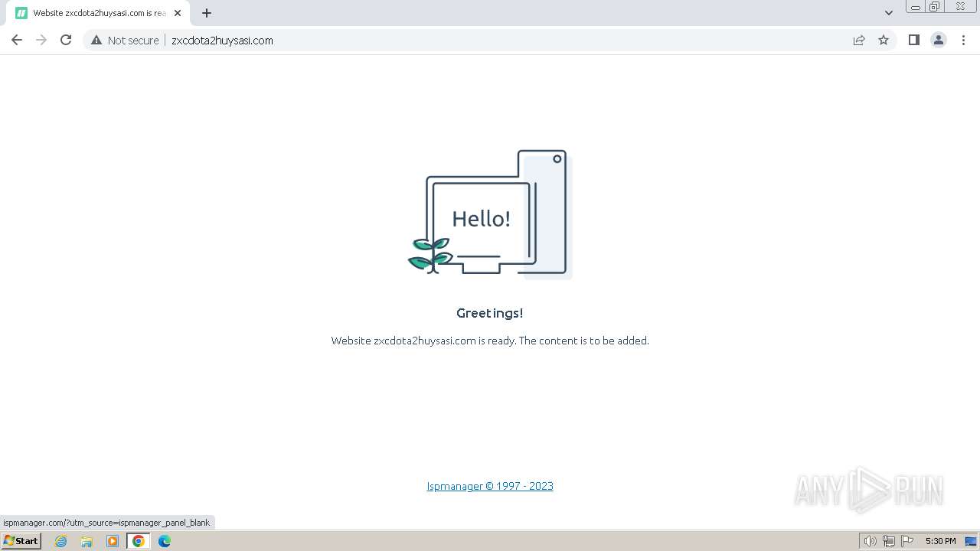Open the Ispmanager © 1997 - 2023 link
The image size is (980, 551).
[x=490, y=486]
